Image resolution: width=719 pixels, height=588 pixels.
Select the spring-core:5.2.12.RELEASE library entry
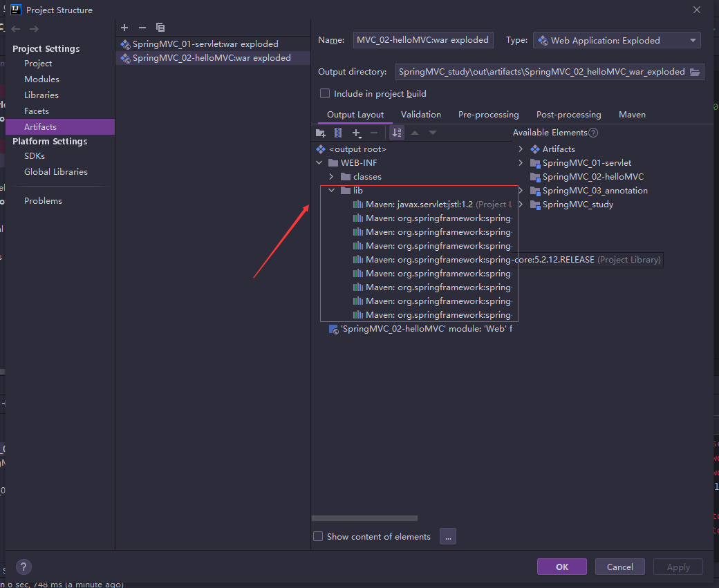[x=507, y=260]
